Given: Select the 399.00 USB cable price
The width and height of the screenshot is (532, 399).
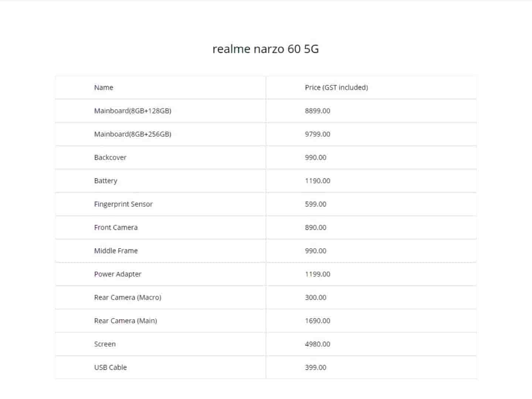Looking at the screenshot, I should pos(316,367).
